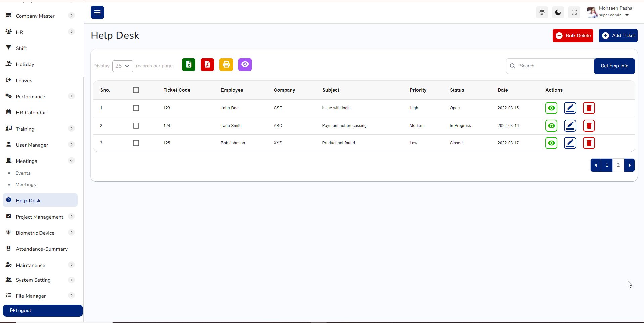Click the purple column visibility eye icon

coord(245,64)
